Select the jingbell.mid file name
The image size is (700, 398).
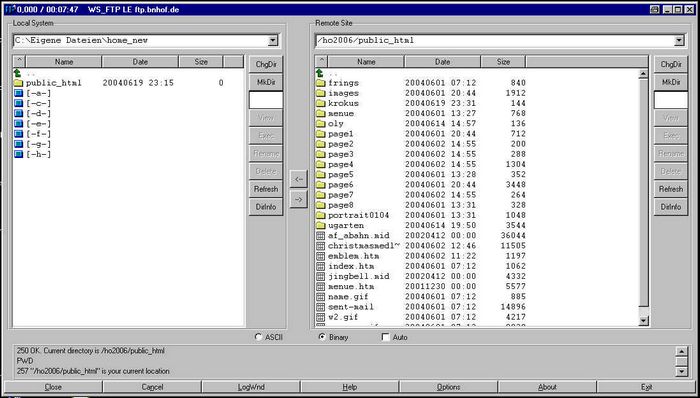359,277
